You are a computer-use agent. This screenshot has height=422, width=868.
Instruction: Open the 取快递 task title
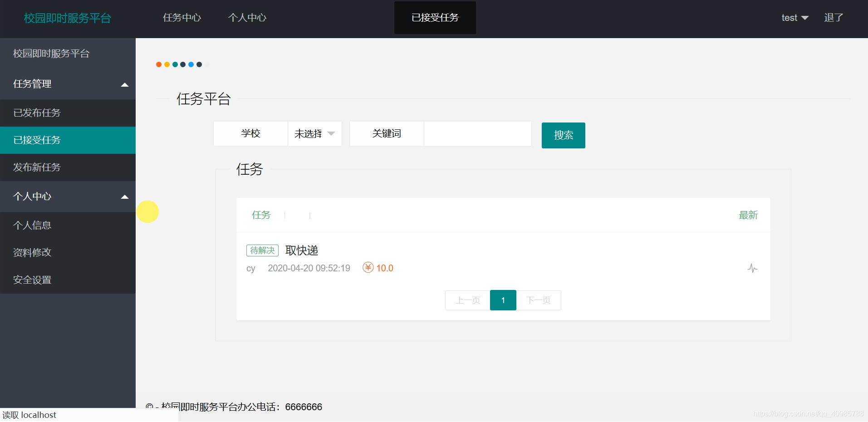pos(302,250)
